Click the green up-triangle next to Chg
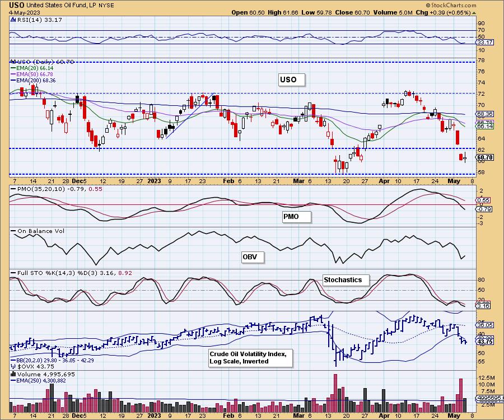The height and width of the screenshot is (420, 504). tap(474, 13)
